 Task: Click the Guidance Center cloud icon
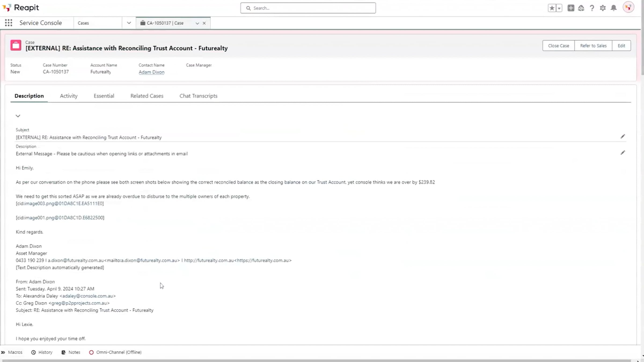click(581, 8)
